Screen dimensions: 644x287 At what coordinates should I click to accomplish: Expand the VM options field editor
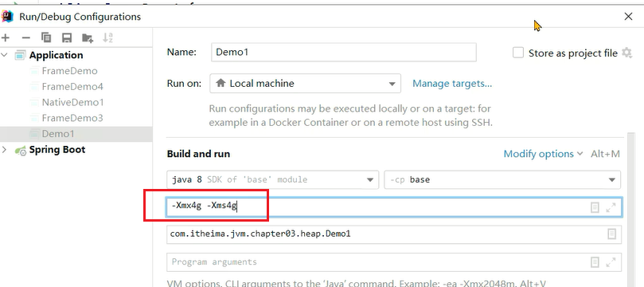[611, 207]
